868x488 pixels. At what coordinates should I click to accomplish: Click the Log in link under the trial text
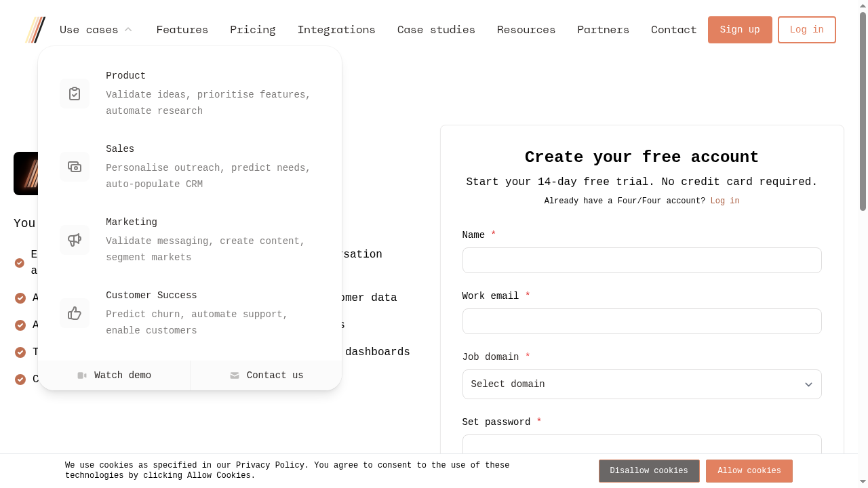725,201
